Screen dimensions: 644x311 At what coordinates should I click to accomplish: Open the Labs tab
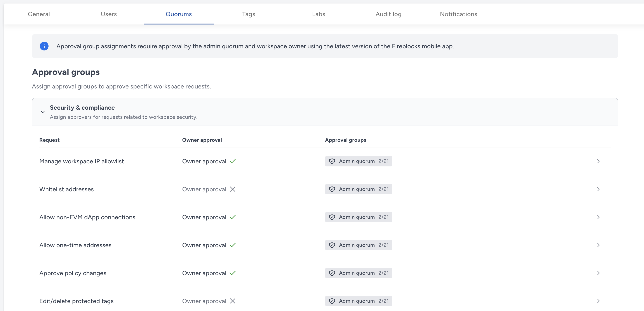click(319, 14)
